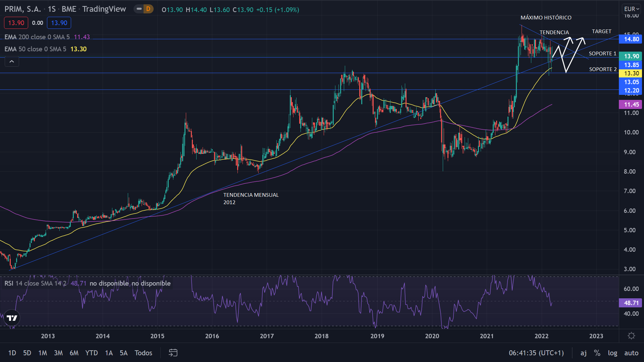Select the MÁXIMO HISTÓRICO text annotation

[x=546, y=17]
